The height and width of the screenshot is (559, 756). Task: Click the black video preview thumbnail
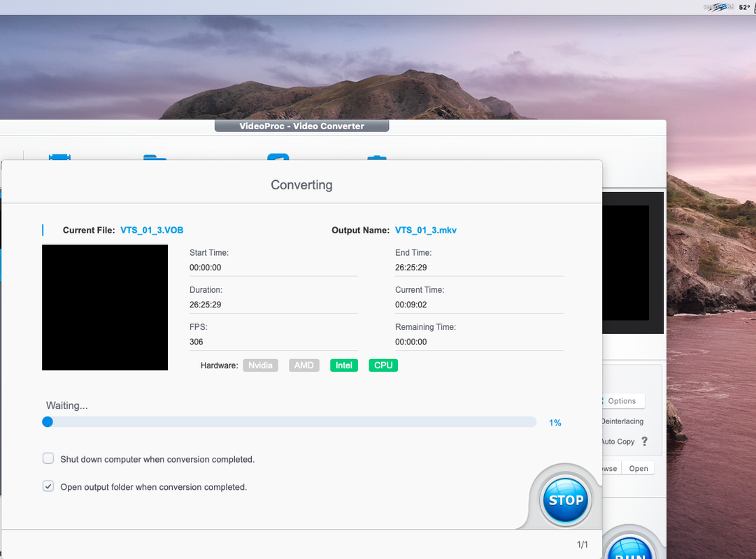pyautogui.click(x=105, y=307)
